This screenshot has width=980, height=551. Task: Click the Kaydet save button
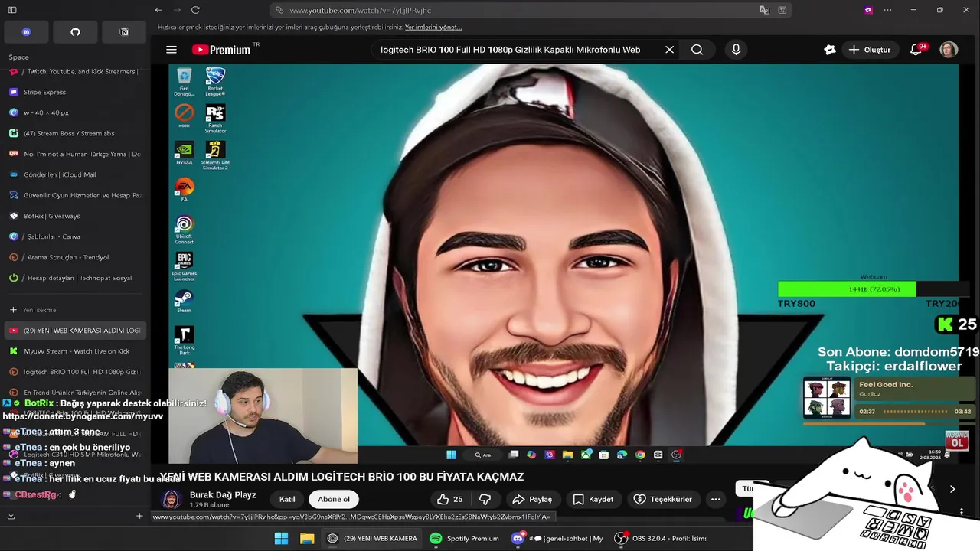point(593,499)
